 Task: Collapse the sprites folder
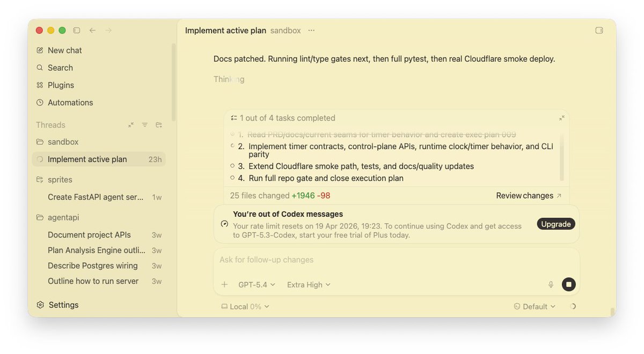[x=54, y=180]
